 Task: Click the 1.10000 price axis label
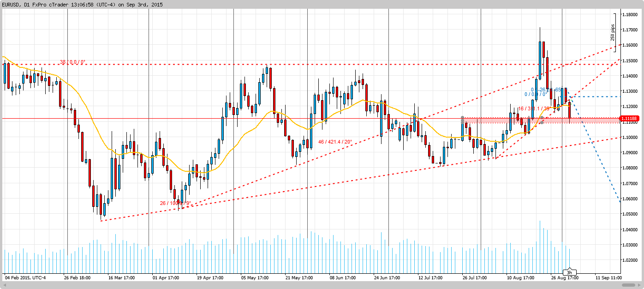pos(630,137)
